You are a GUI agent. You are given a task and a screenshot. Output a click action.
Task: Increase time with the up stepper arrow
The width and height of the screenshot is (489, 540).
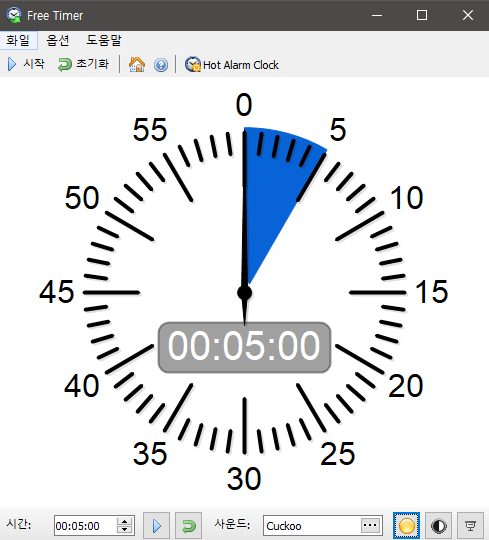pos(125,521)
